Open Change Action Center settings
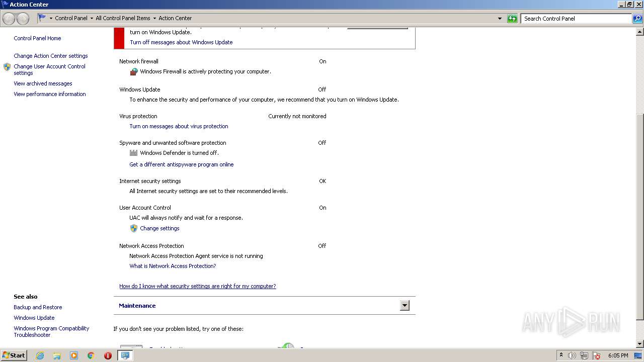 tap(51, 56)
